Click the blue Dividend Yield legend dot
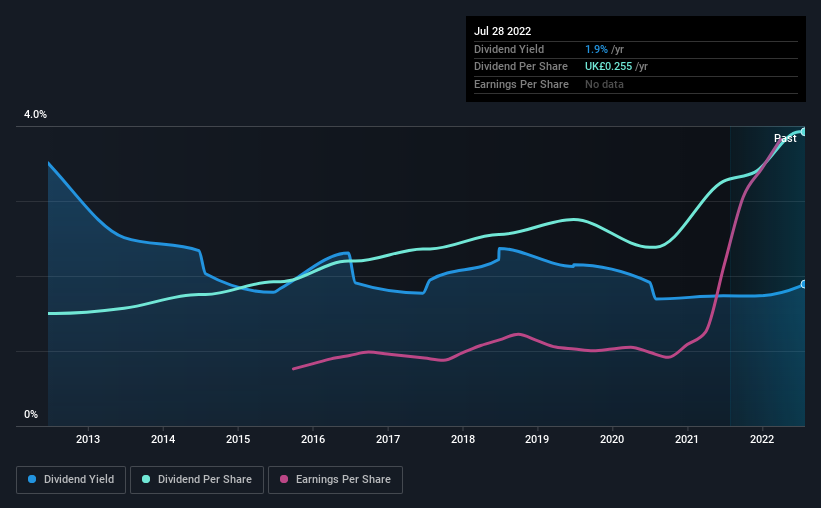This screenshot has height=508, width=821. point(32,480)
